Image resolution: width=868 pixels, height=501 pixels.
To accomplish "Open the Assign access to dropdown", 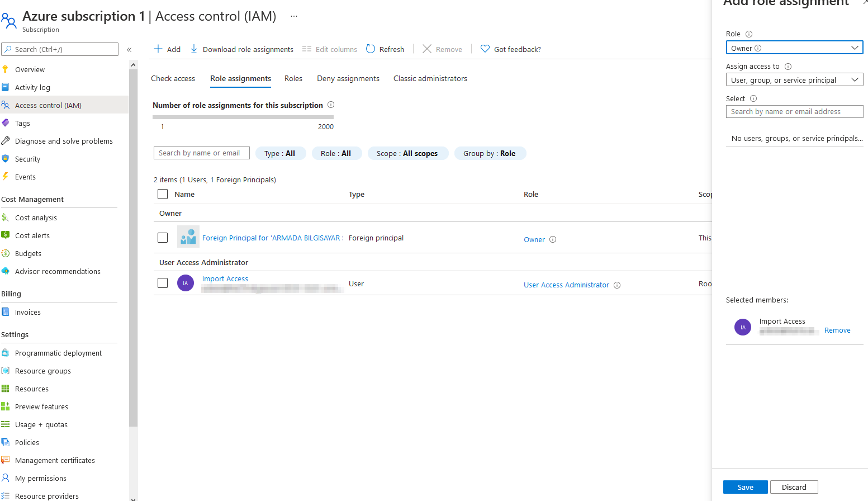I will point(794,80).
